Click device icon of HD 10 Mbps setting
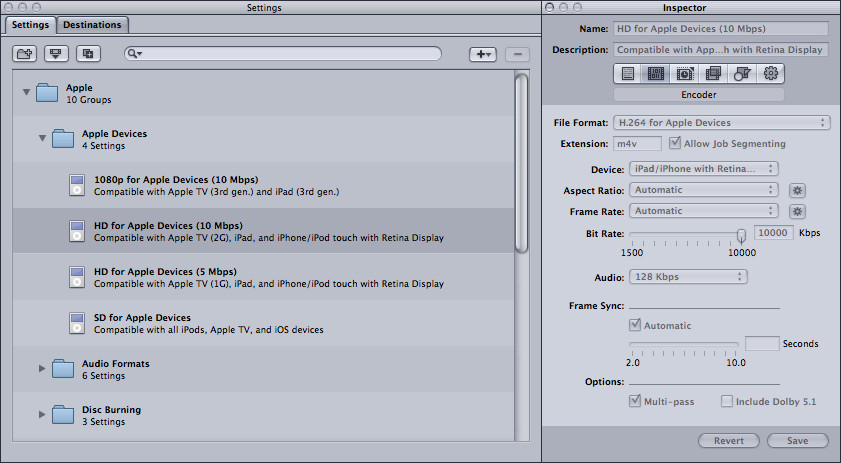 tap(77, 231)
